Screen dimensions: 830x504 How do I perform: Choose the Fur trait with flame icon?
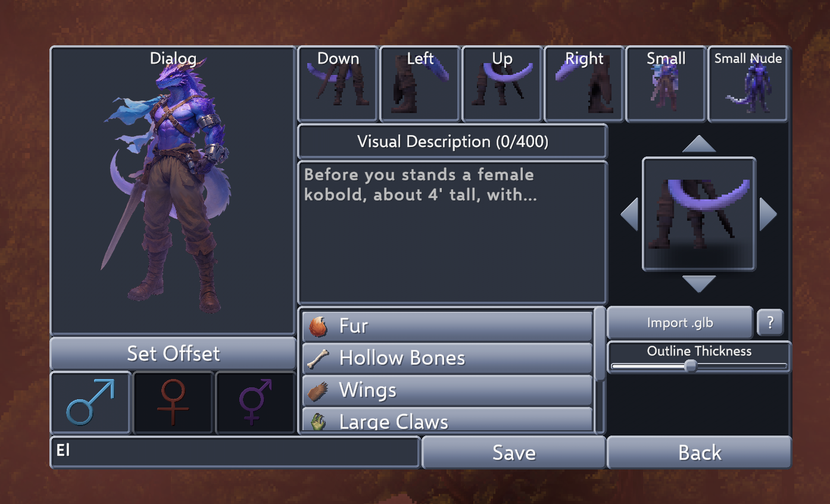coord(447,326)
